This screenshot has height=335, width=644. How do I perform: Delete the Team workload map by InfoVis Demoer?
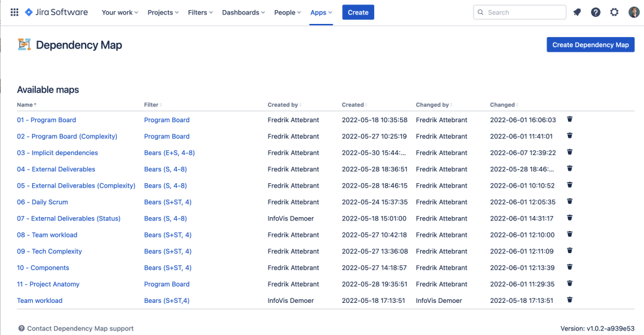(x=570, y=300)
